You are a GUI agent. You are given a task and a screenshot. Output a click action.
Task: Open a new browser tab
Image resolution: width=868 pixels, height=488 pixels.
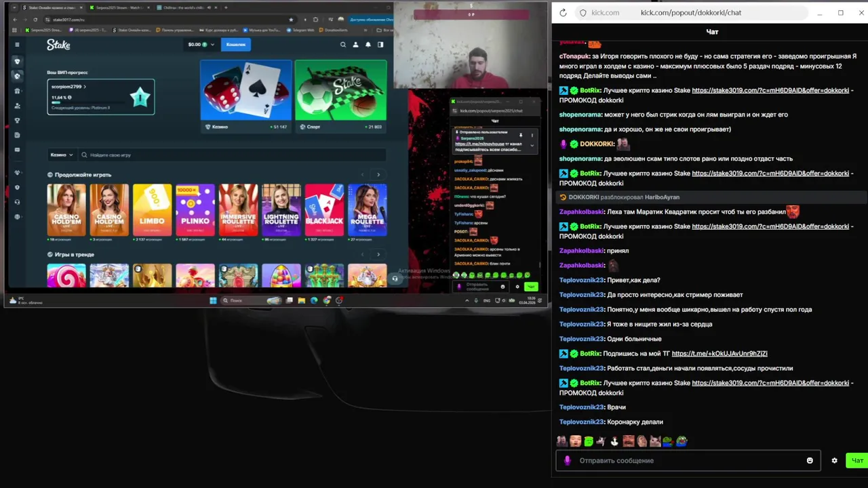226,7
